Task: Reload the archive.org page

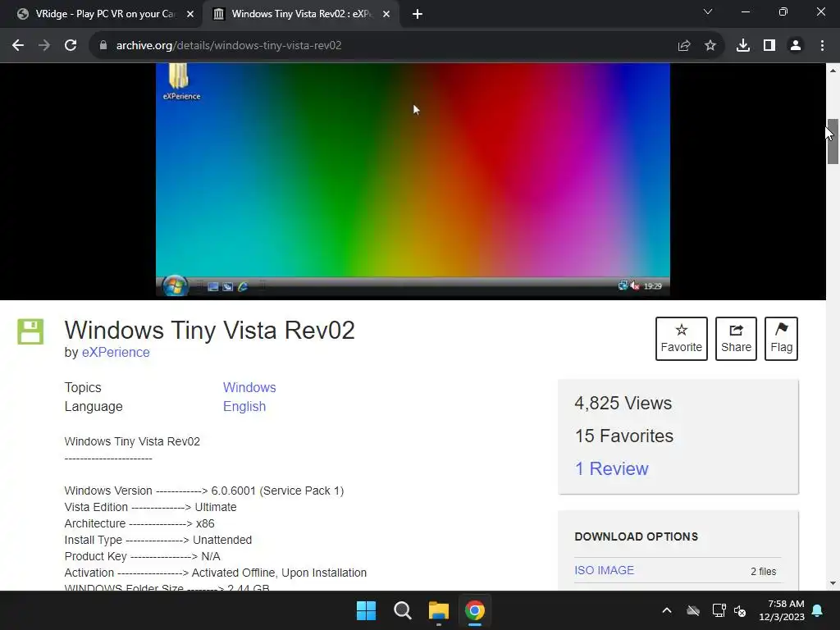Action: point(71,46)
